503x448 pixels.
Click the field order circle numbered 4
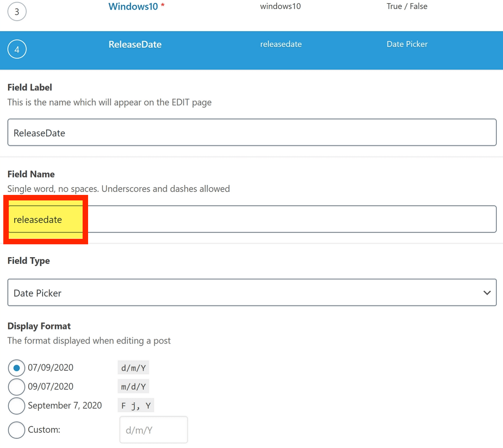coord(17,49)
